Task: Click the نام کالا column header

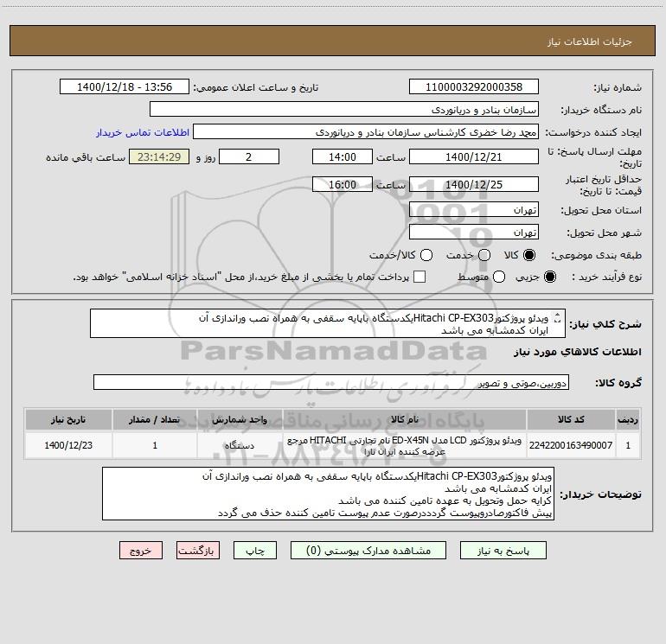Action: point(405,419)
